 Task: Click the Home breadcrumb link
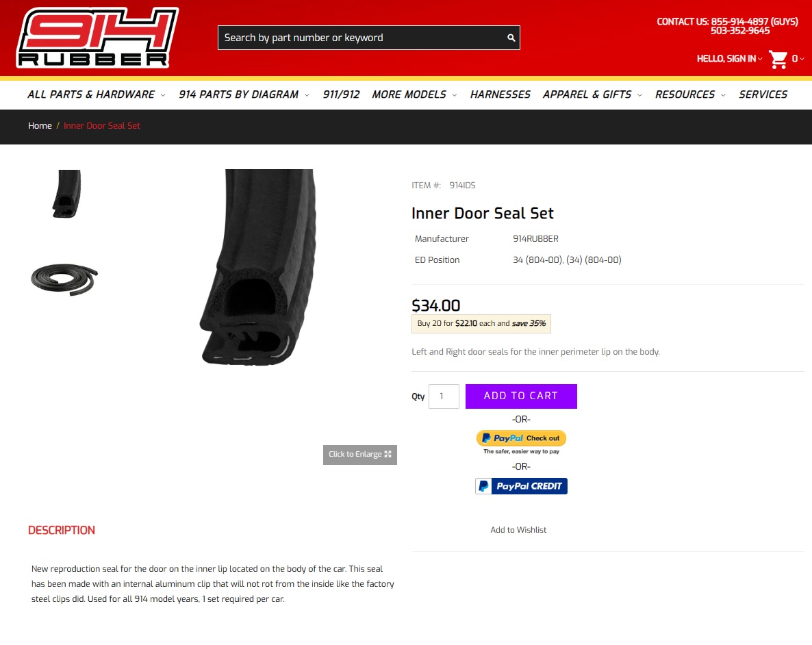coord(40,126)
